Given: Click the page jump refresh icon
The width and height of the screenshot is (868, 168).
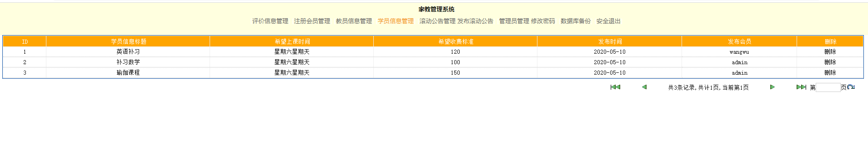Looking at the screenshot, I should (x=851, y=87).
